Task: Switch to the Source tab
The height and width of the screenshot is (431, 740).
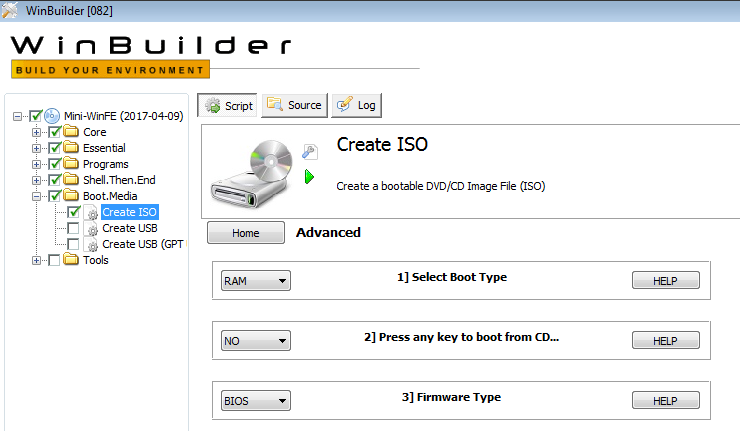Action: (294, 105)
